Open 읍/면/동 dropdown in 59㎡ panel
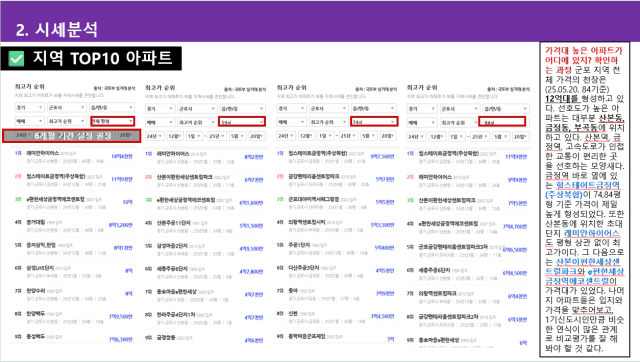This screenshot has height=362, width=640. coord(242,109)
